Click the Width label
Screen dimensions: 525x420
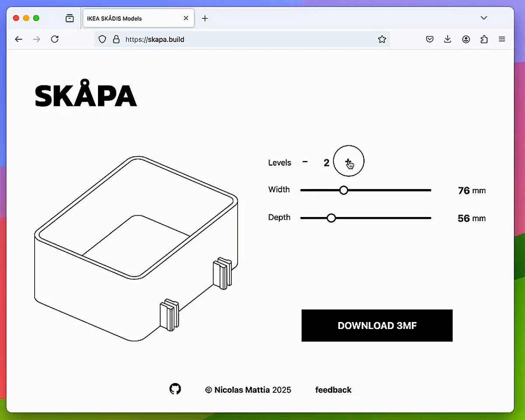click(279, 189)
